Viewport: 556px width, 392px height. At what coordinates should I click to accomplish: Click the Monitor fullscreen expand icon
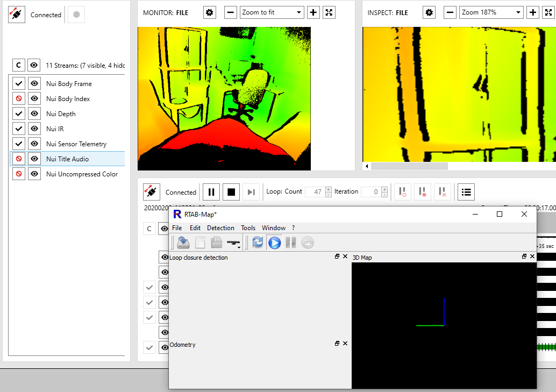(x=330, y=12)
